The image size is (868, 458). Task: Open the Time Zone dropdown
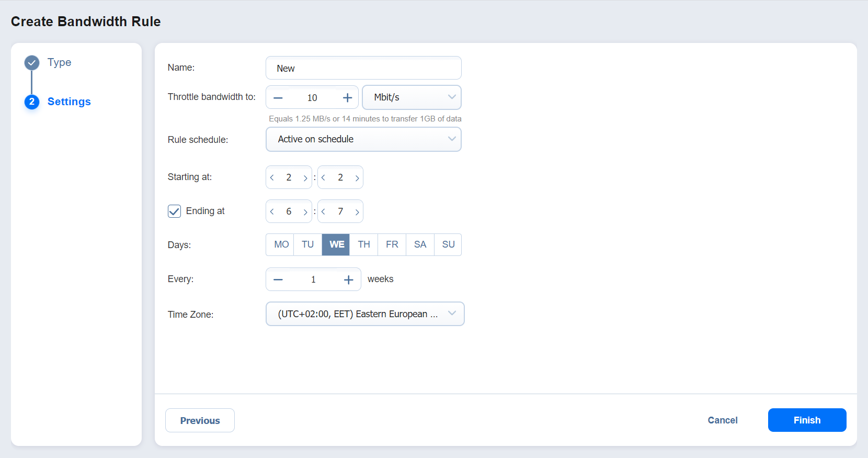point(365,314)
